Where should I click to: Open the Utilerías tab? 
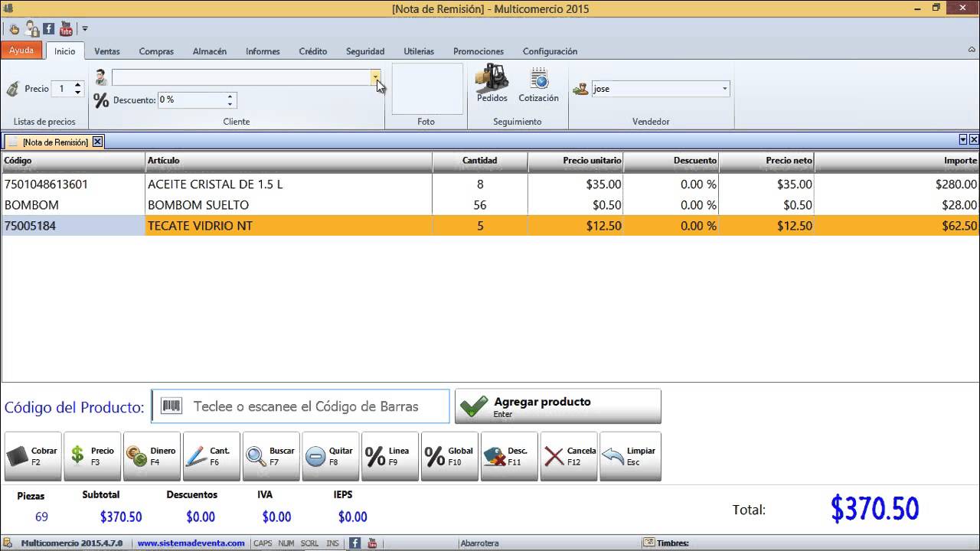(x=419, y=51)
